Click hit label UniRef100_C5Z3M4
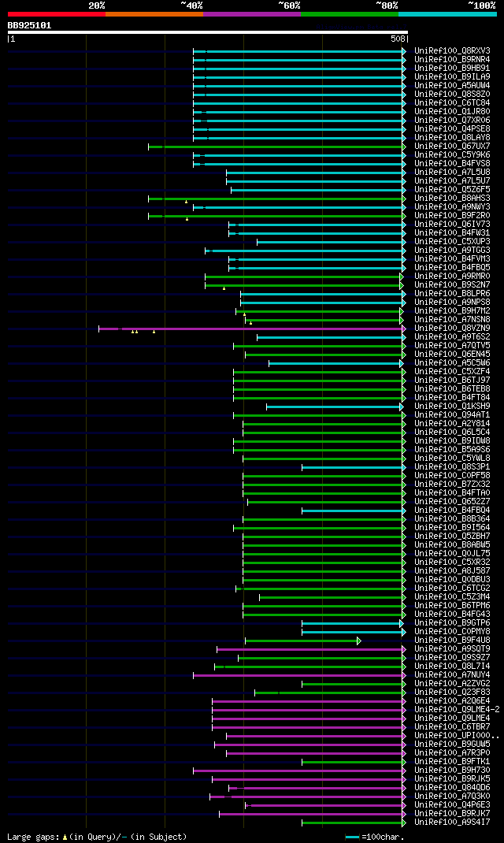 click(x=452, y=596)
